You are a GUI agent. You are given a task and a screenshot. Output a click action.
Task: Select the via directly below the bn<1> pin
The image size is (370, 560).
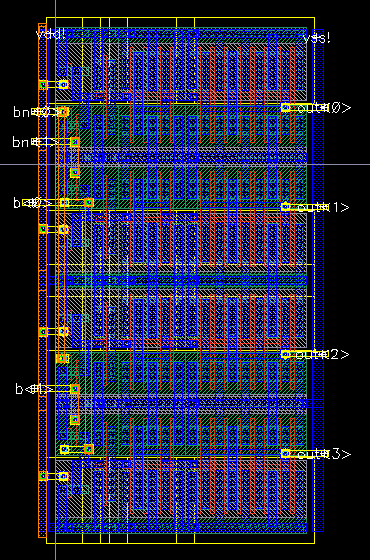(x=75, y=172)
